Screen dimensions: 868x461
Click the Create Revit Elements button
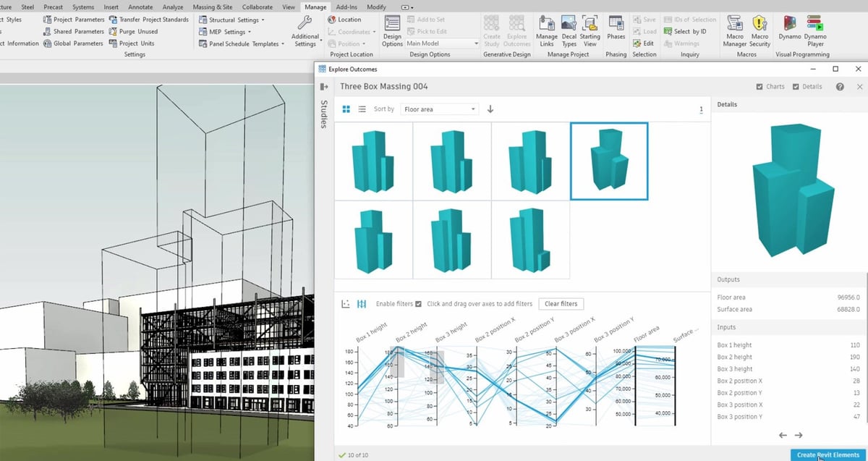coord(827,454)
